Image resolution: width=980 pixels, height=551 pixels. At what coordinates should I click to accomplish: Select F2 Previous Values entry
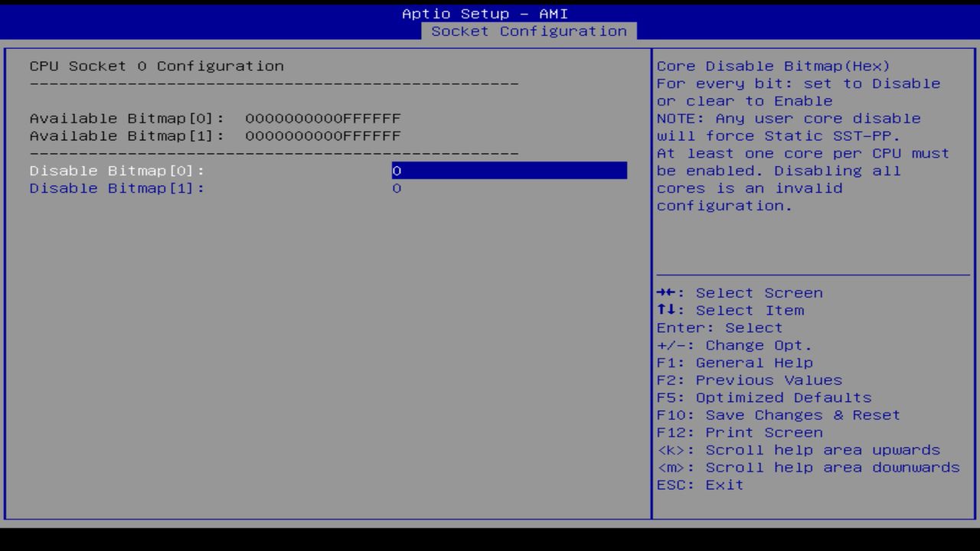pos(748,380)
